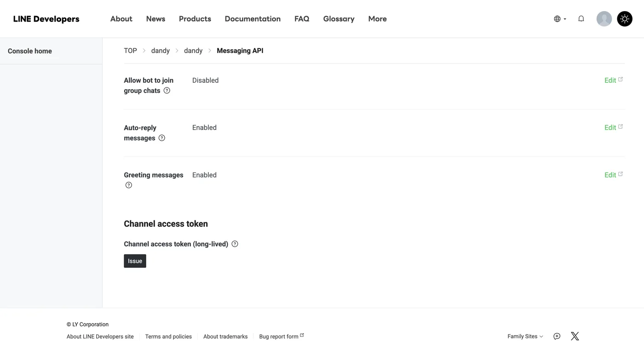
Task: Click the LINE Developers logo
Action: pyautogui.click(x=46, y=19)
